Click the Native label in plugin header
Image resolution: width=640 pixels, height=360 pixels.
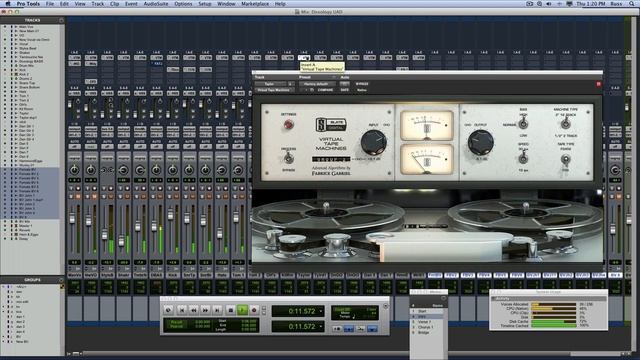pos(362,90)
